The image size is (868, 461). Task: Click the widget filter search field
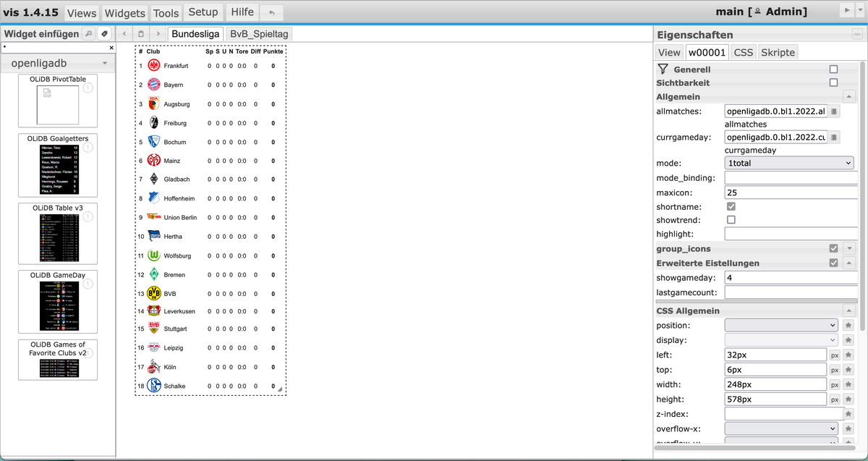(54, 48)
